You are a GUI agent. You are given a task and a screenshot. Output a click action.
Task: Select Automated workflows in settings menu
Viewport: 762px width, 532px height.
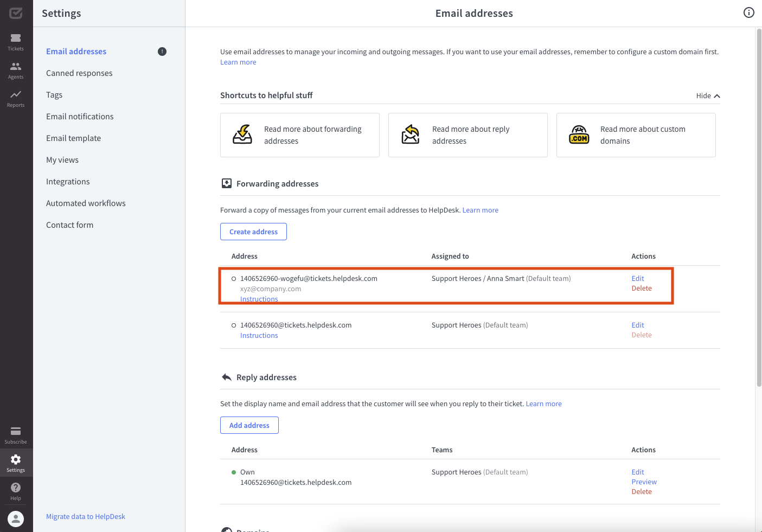tap(86, 203)
